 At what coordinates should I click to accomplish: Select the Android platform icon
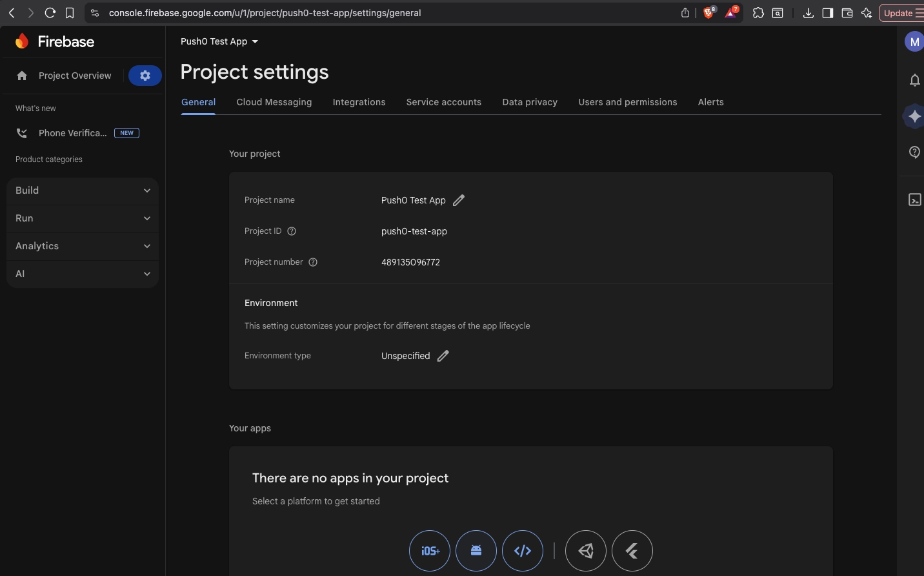(x=476, y=551)
